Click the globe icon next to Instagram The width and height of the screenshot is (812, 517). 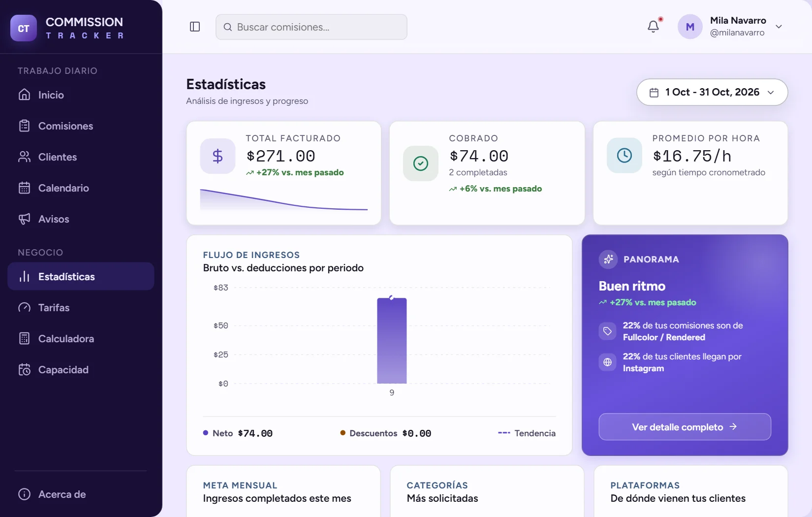(x=608, y=362)
